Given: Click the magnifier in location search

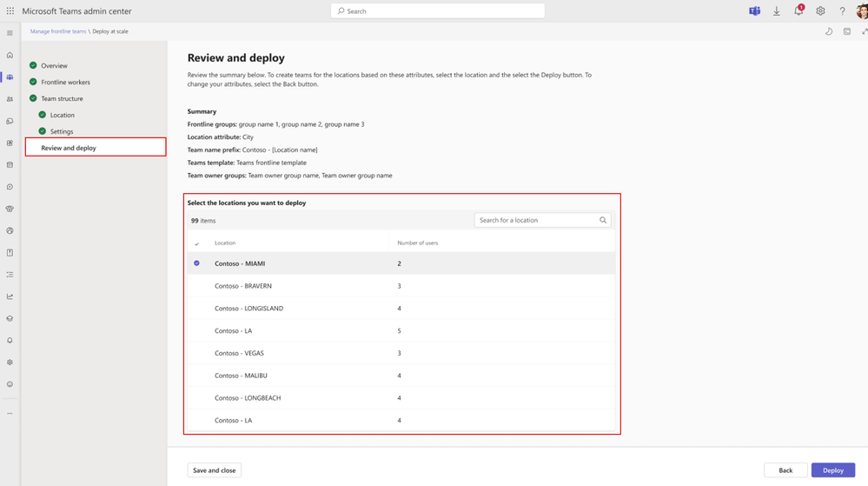Looking at the screenshot, I should 603,220.
